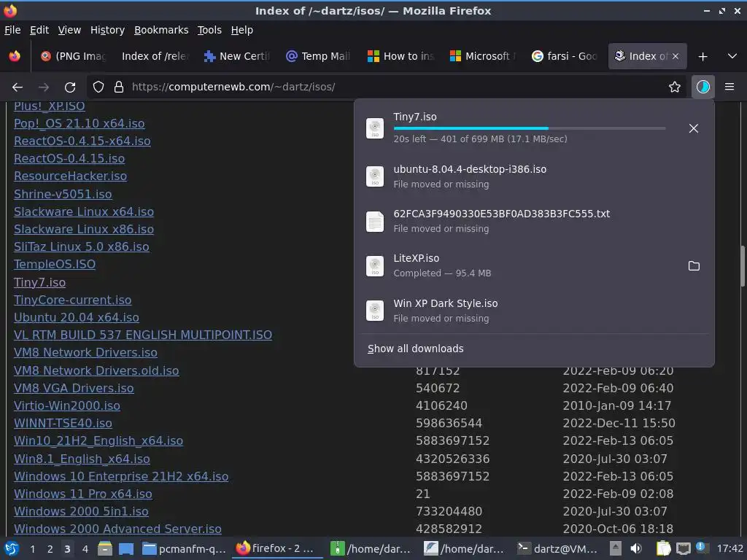
Task: Click the show desktop taskbar icon
Action: point(125,548)
